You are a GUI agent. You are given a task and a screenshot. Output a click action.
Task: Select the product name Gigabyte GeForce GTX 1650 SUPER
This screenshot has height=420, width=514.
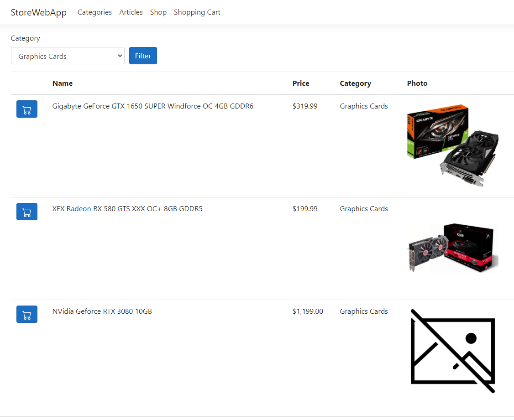(x=153, y=106)
